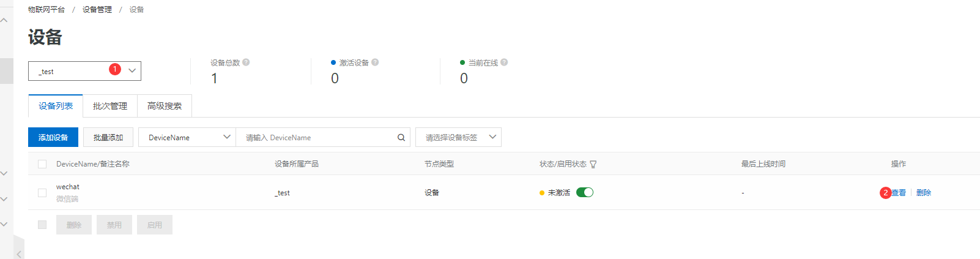Screen dimensions: 980x259
Task: Open the 请选择设备标签 dropdown
Action: [x=458, y=137]
